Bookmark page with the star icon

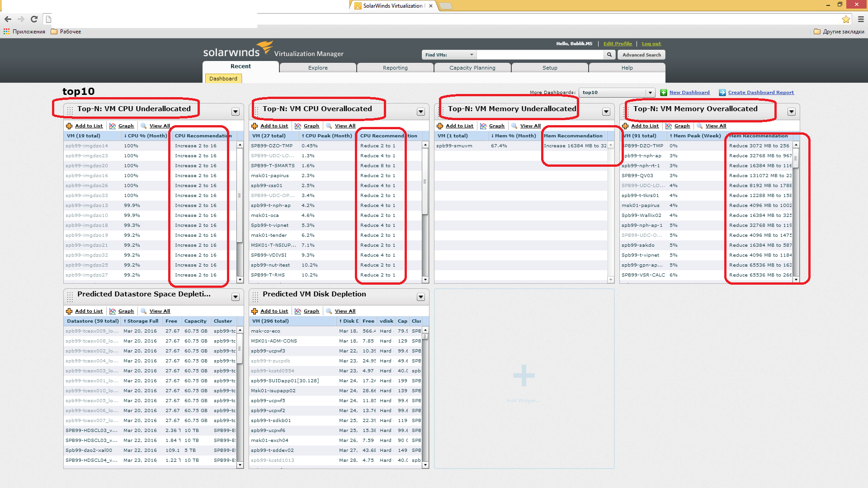pos(846,19)
